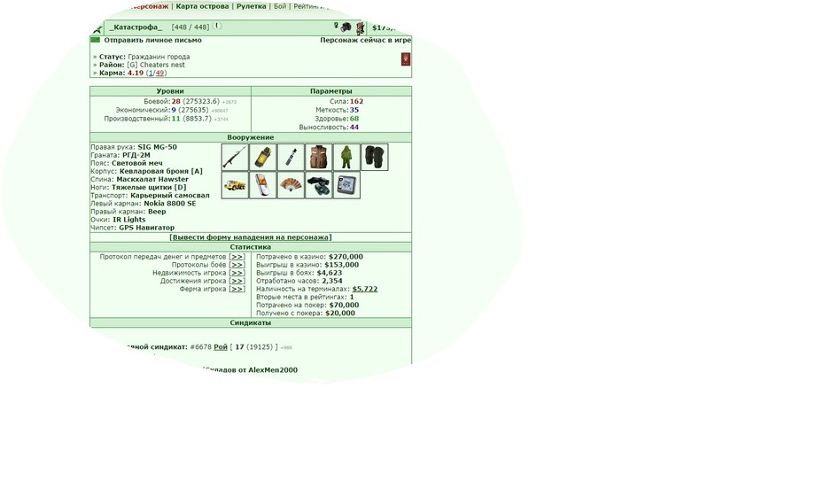This screenshot has width=824, height=504.
Task: Click the round info bubble next to health
Action: click(x=217, y=26)
